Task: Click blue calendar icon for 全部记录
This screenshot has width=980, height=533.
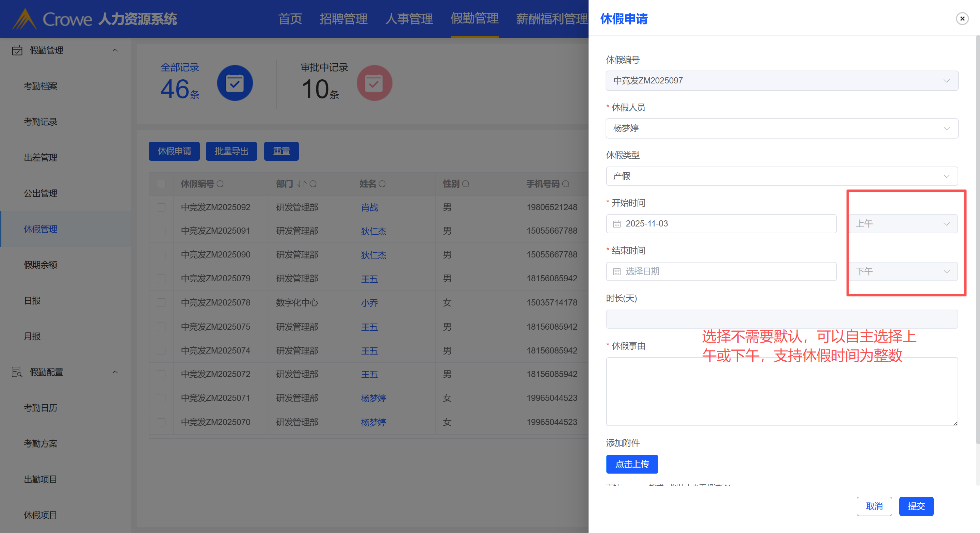Action: [x=235, y=83]
